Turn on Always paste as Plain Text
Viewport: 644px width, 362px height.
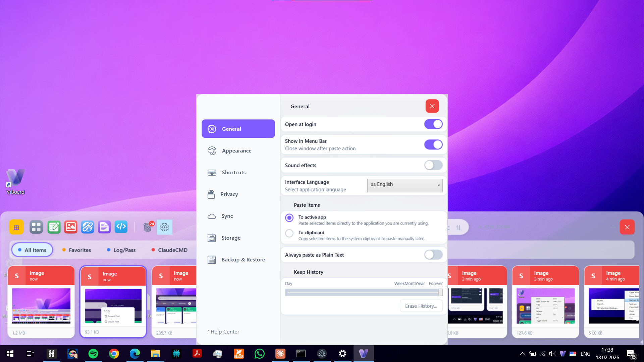(x=433, y=255)
